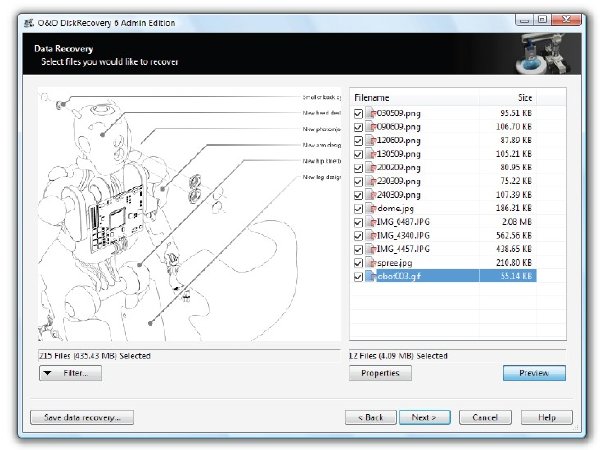
Task: Click the file icon next to 200209.png
Action: (371, 168)
